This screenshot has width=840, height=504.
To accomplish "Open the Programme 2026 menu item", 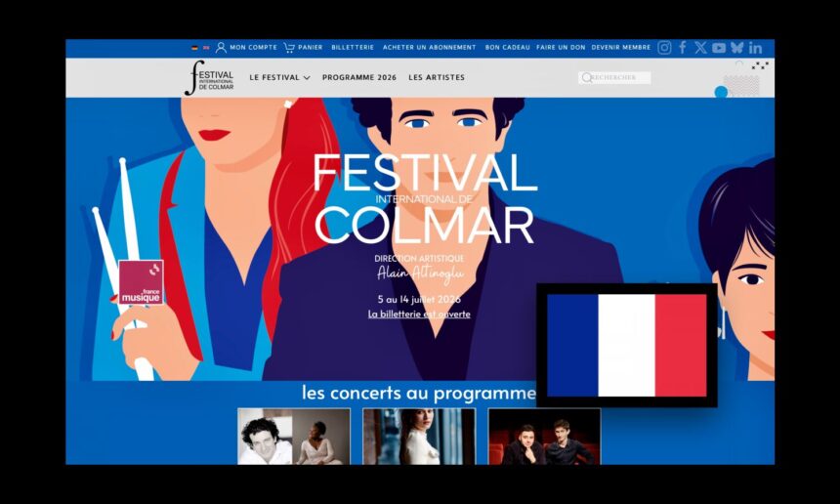I will tap(359, 78).
